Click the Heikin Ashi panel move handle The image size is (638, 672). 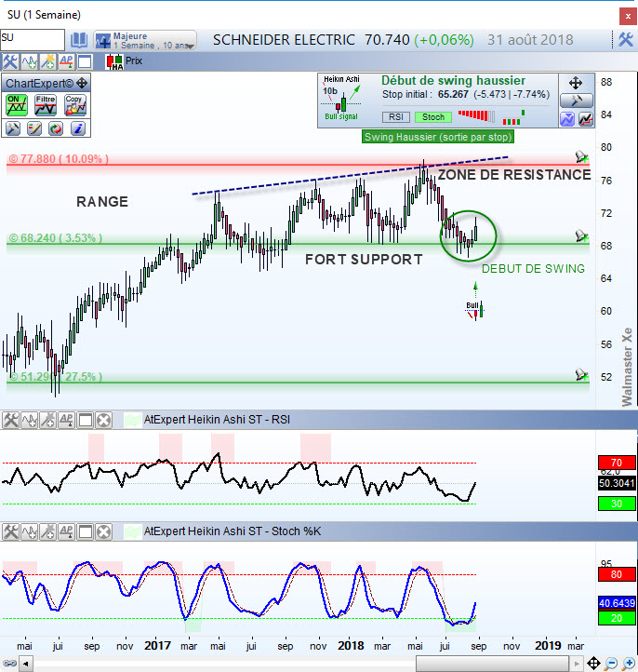coord(576,83)
